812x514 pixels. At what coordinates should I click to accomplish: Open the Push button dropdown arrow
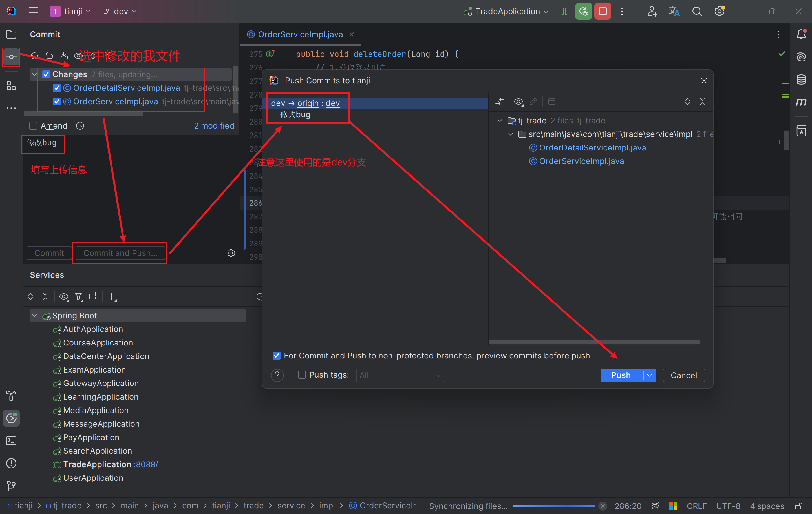point(649,375)
